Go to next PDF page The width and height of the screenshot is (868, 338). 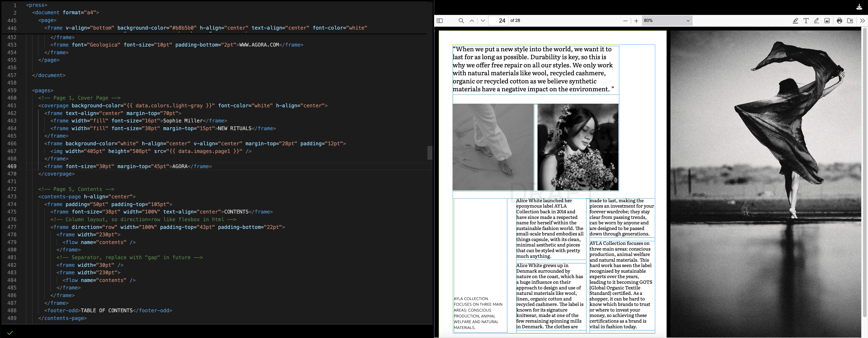click(483, 21)
